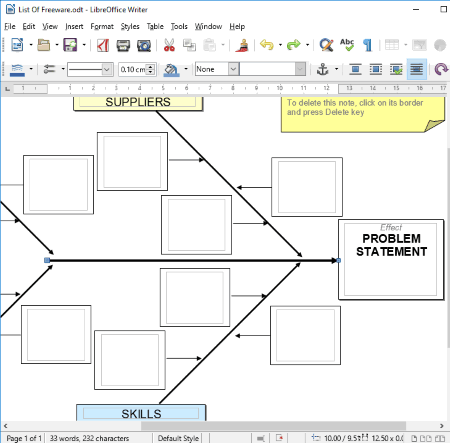
Task: Click the Copy icon
Action: point(189,45)
